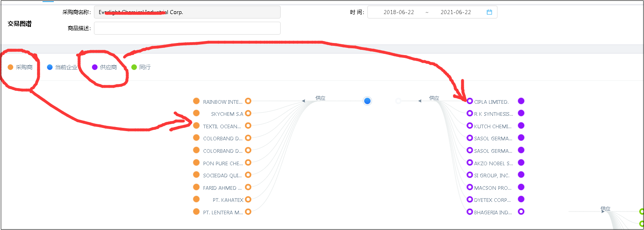
Task: Click purple ring node before R K SYNTHESIS...
Action: click(x=470, y=113)
